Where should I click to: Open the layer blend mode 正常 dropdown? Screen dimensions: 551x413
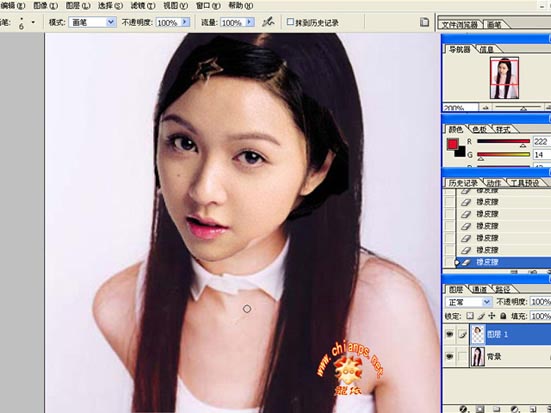click(468, 302)
